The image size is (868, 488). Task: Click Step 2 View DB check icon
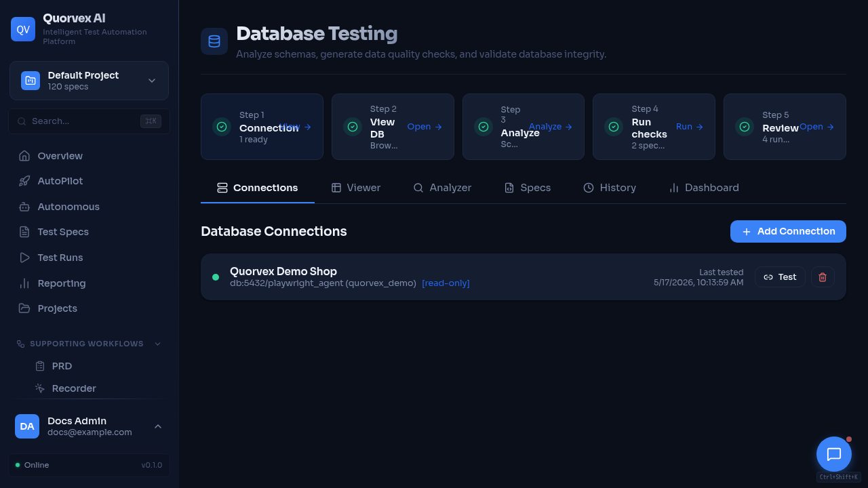click(x=353, y=127)
